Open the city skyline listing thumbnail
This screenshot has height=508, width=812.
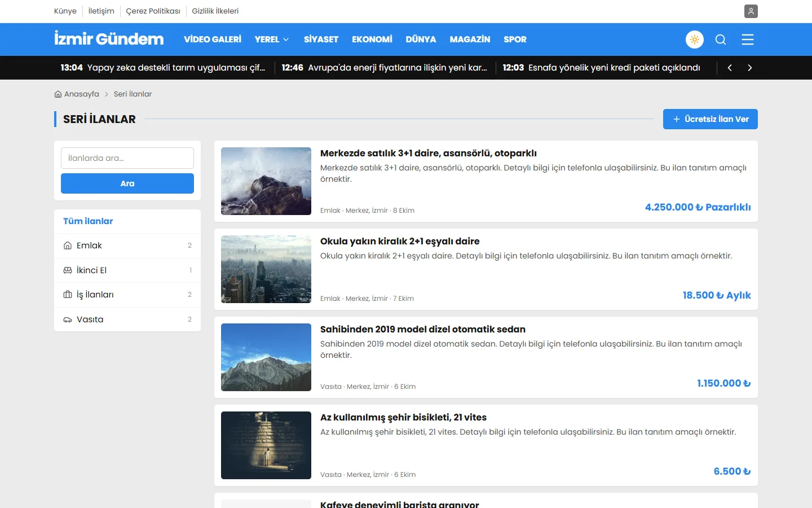pyautogui.click(x=266, y=269)
